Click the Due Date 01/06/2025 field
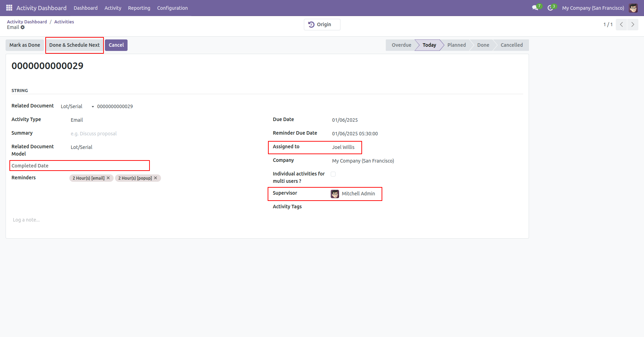Image resolution: width=644 pixels, height=337 pixels. (428, 120)
